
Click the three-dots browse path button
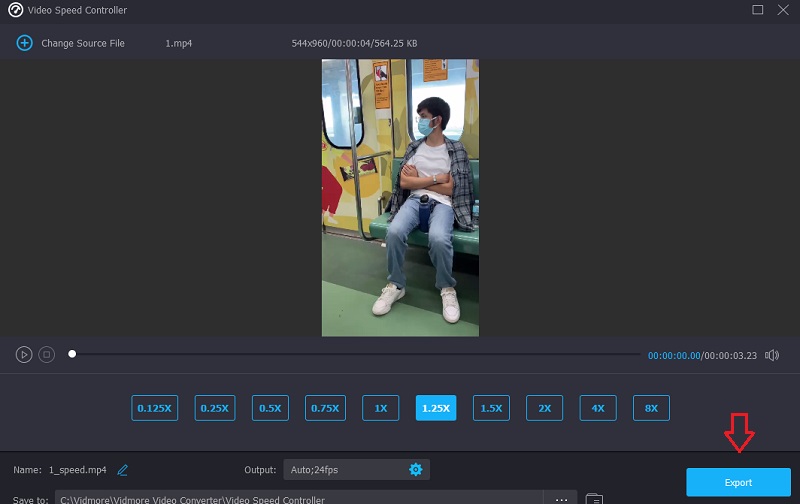561,498
